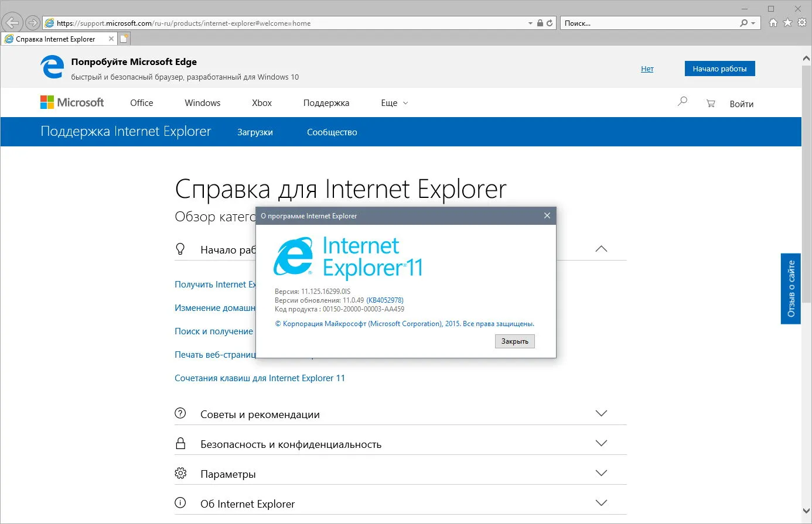
Task: Click the browser Back arrow button
Action: click(12, 23)
